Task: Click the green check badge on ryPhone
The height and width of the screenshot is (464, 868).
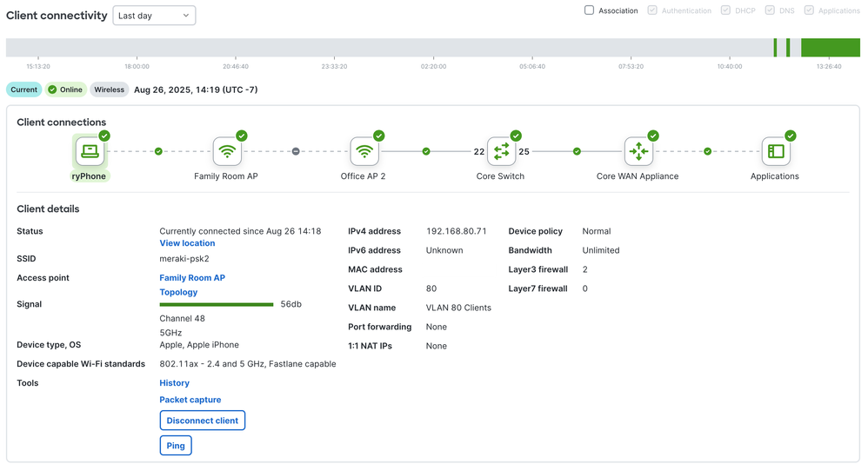Action: [104, 136]
